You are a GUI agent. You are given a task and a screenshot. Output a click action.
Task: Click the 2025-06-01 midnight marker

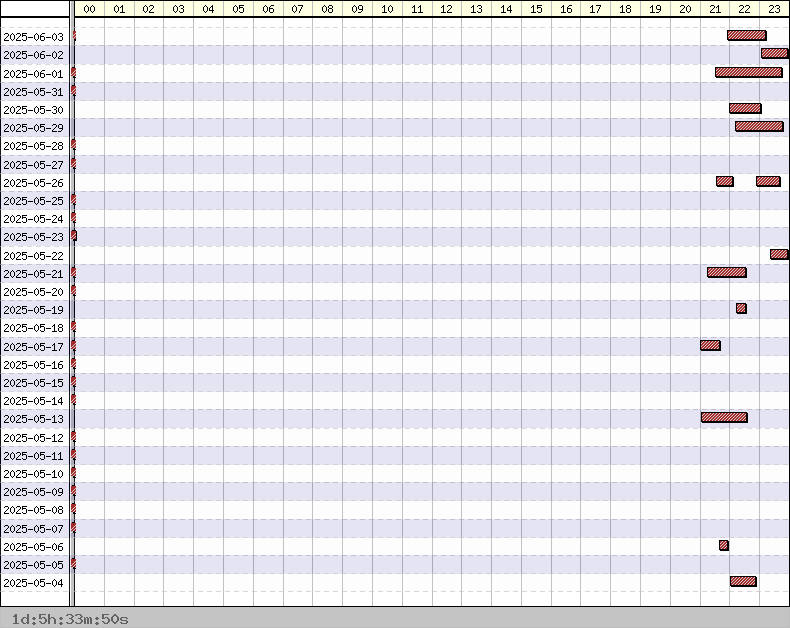point(74,73)
